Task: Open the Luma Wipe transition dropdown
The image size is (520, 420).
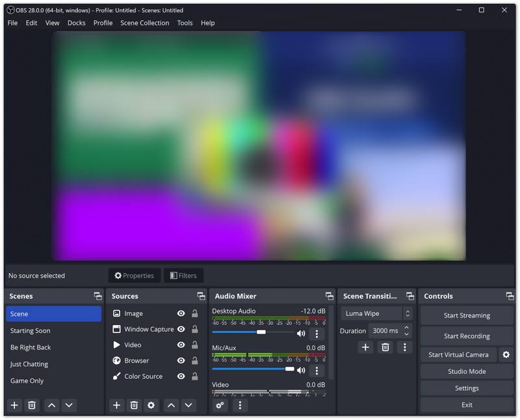Action: [376, 313]
